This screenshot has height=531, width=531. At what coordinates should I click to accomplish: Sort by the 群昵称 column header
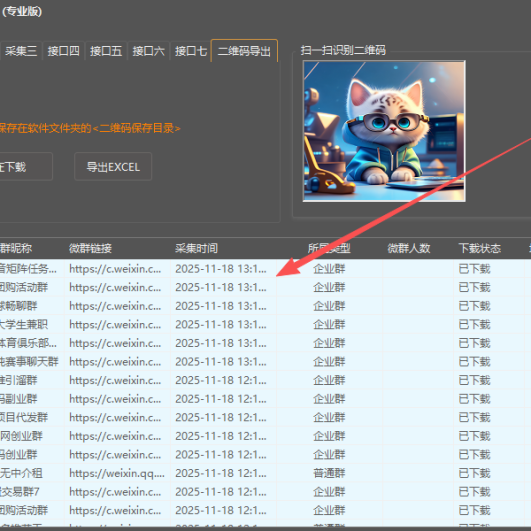pos(16,249)
